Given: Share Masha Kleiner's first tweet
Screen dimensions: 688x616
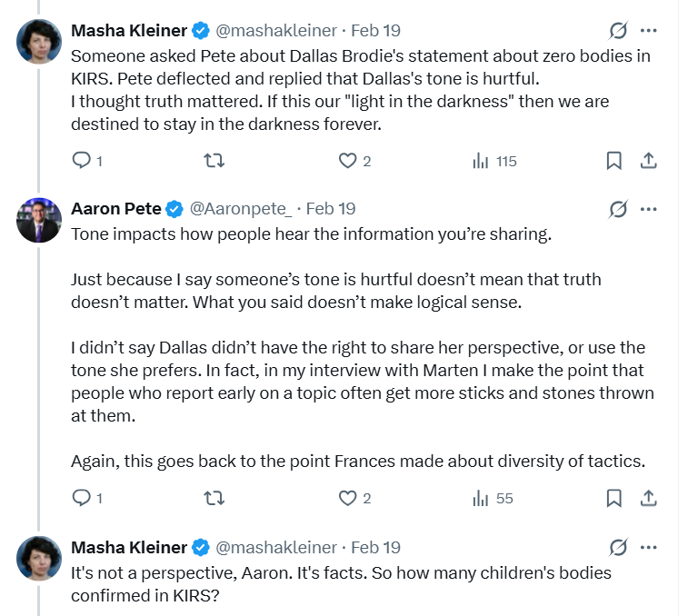Looking at the screenshot, I should point(648,161).
